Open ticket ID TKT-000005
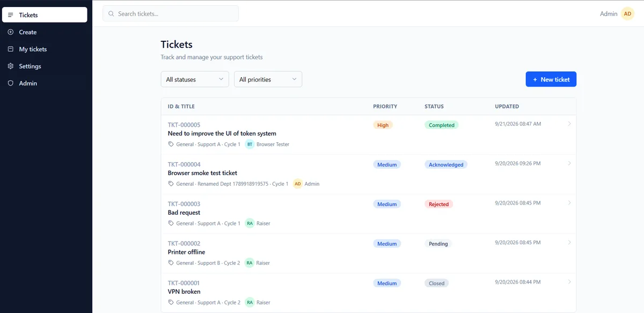The height and width of the screenshot is (313, 644). pos(184,125)
